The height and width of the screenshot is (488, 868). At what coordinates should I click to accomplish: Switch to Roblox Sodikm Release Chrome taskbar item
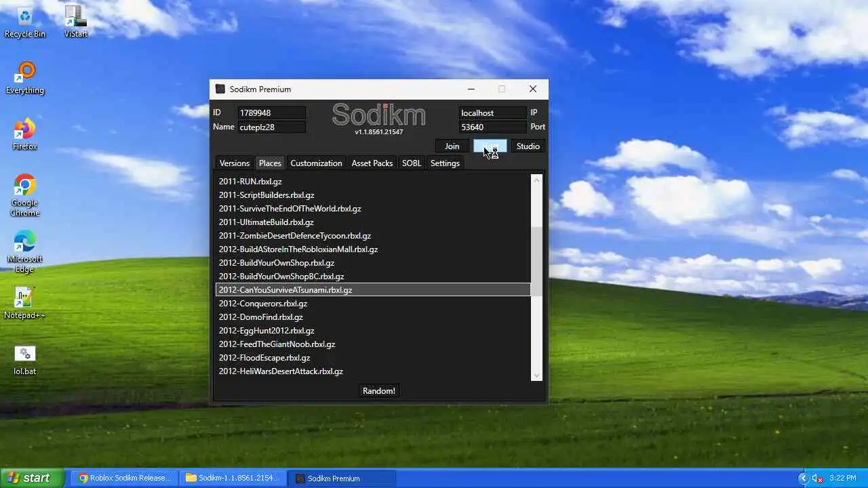pyautogui.click(x=125, y=478)
